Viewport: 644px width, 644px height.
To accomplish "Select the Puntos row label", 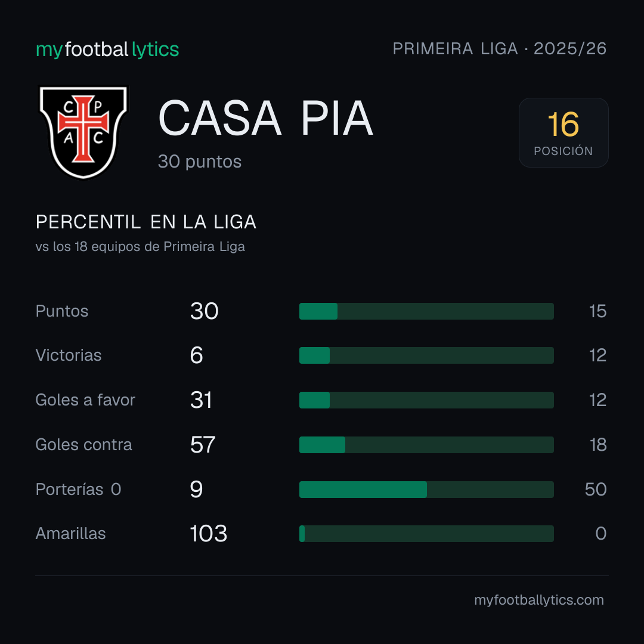I will [62, 311].
